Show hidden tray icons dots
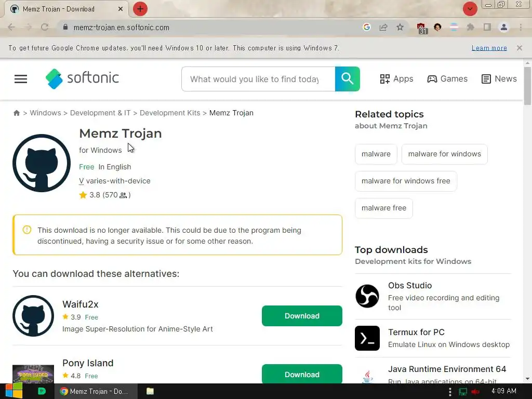532x399 pixels. 450,392
